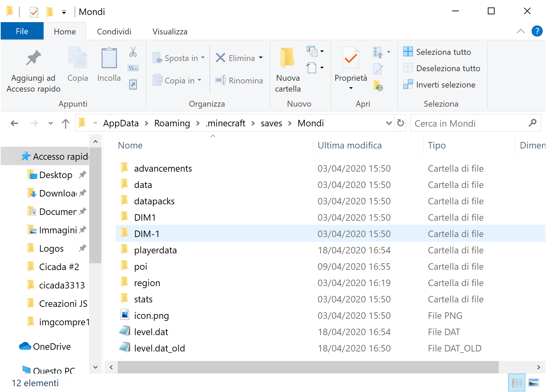Expand the Elimina dropdown arrow
Image resolution: width=546 pixels, height=392 pixels.
(x=261, y=58)
